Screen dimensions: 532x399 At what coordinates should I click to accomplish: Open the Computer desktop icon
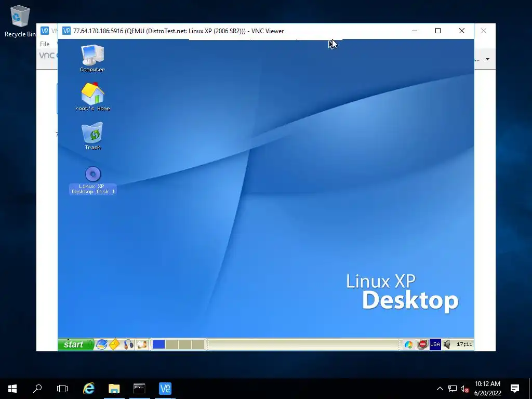[92, 58]
